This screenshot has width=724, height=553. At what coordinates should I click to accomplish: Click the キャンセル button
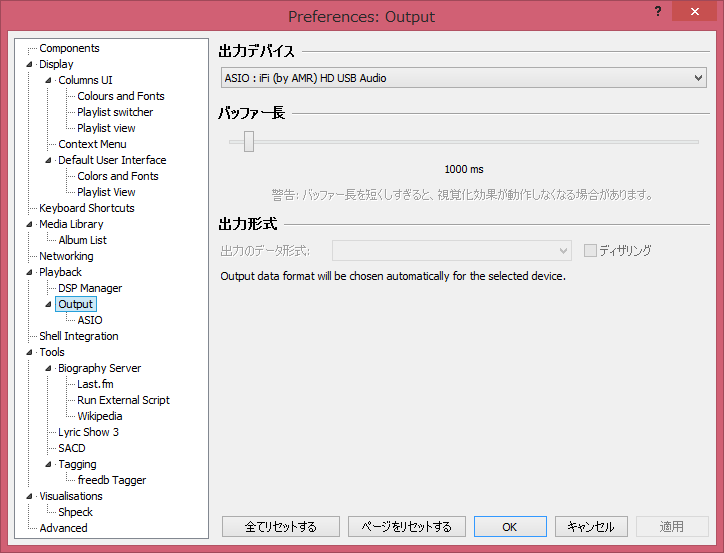(x=590, y=527)
